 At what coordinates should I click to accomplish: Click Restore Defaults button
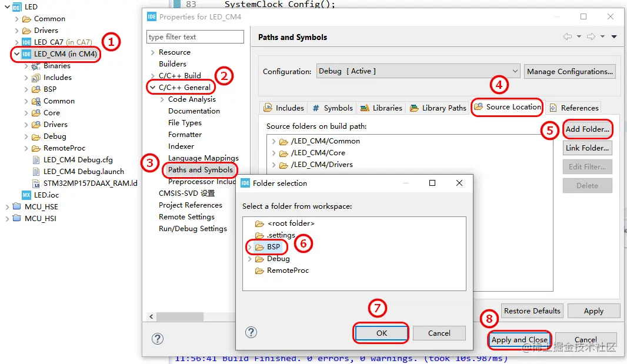(x=532, y=311)
